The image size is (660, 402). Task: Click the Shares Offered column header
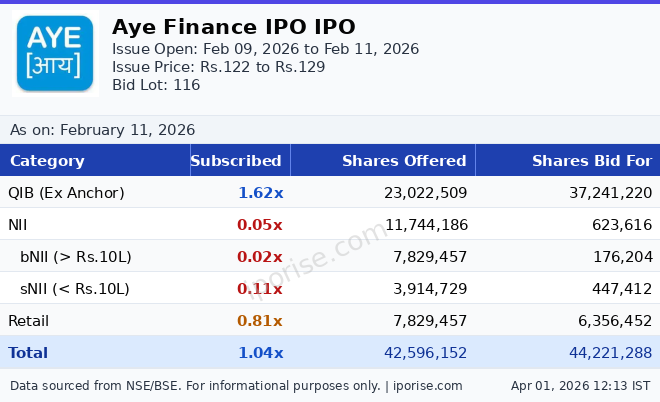(404, 161)
